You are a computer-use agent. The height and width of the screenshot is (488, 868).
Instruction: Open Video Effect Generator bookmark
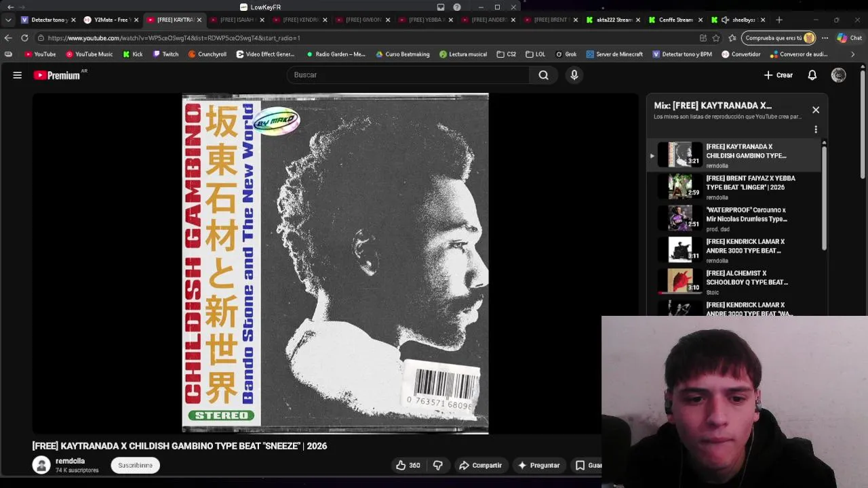265,54
